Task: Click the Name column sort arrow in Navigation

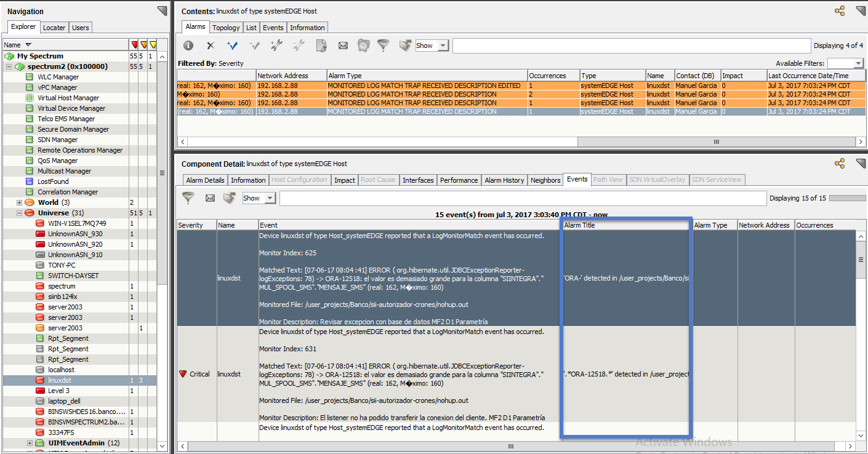Action: (28, 45)
